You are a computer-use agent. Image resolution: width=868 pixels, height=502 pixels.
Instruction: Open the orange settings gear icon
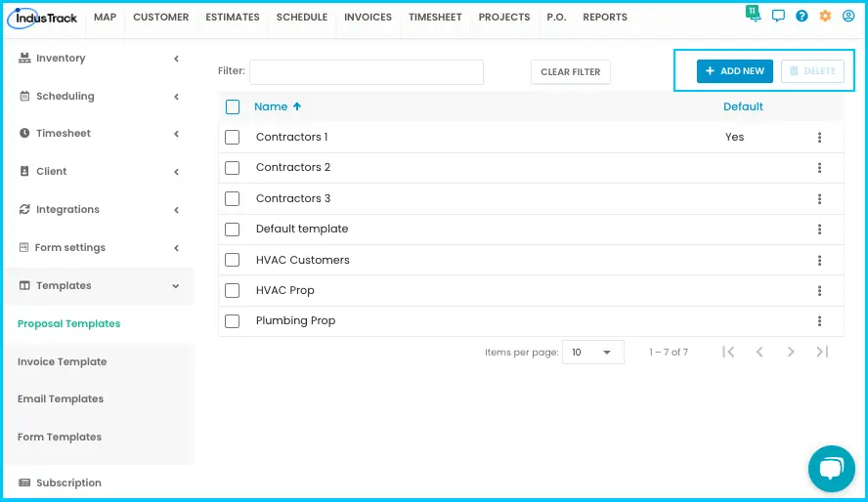[825, 16]
